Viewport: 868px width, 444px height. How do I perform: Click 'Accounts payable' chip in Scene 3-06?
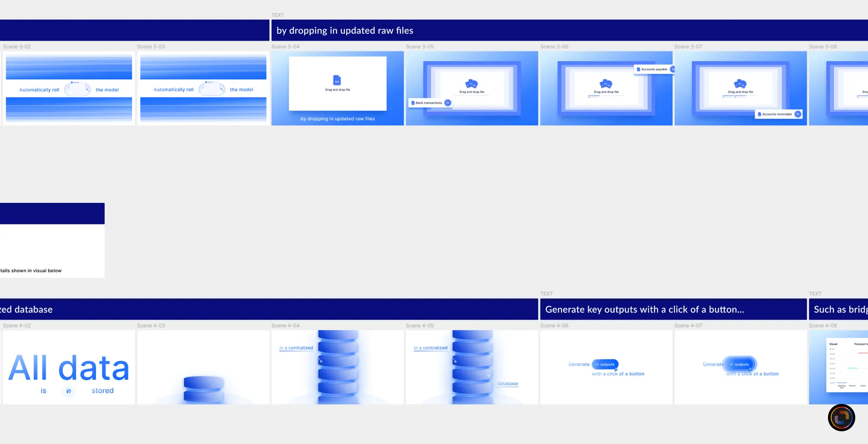(x=654, y=69)
